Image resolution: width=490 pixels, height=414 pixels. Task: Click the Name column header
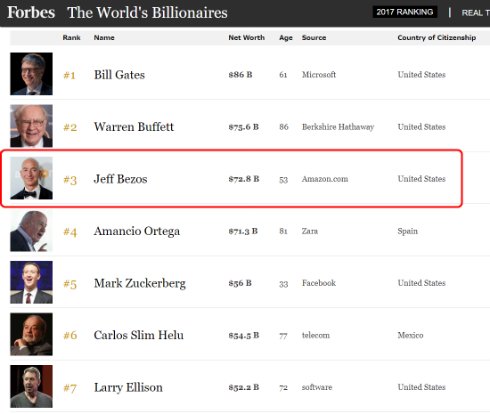(104, 38)
